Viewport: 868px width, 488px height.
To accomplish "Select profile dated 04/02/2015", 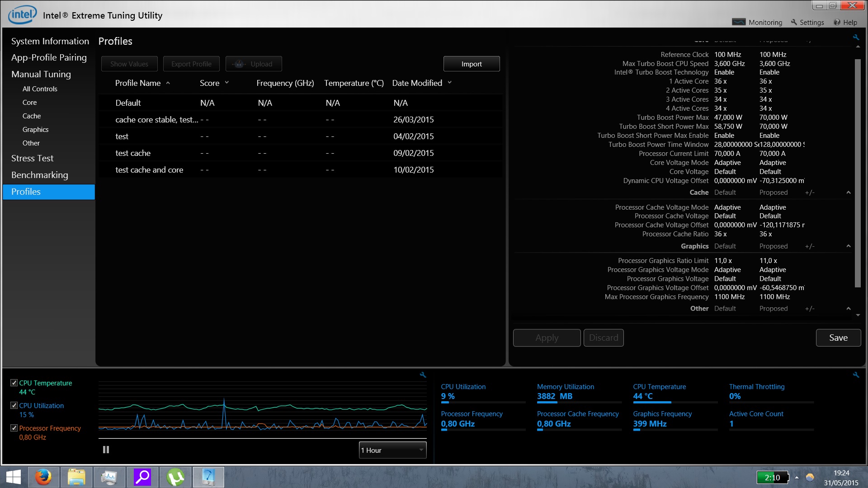I will click(300, 136).
